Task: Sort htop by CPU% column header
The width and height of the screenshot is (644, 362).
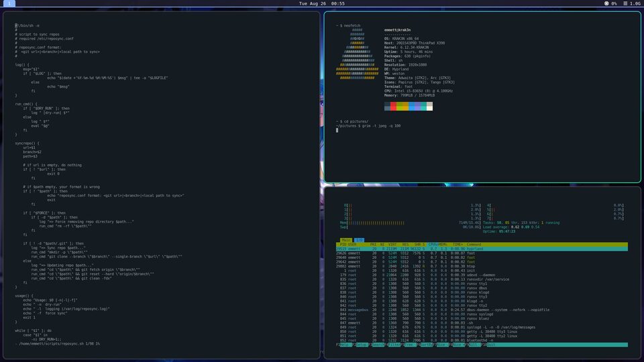Action: point(433,245)
